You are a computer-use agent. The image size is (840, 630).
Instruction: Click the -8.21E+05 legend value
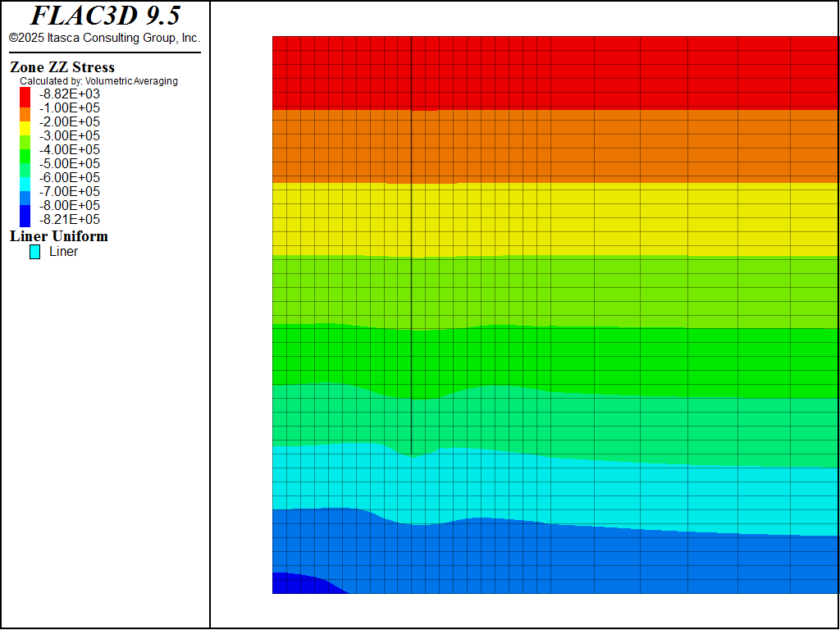[70, 219]
